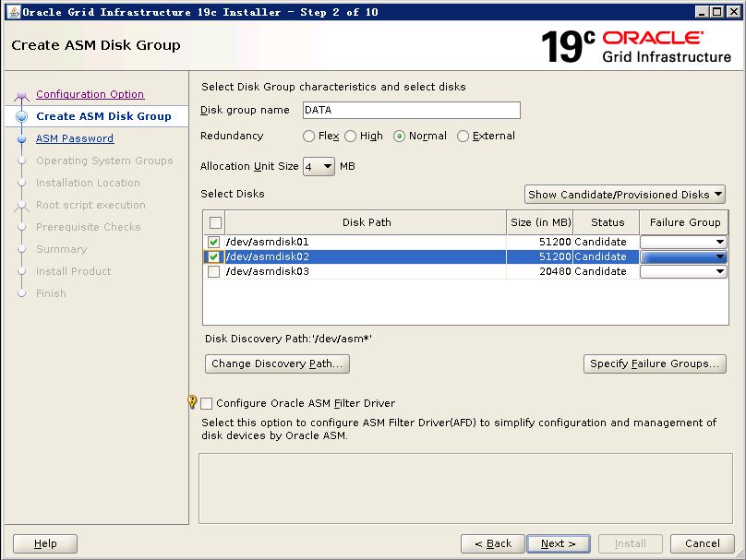
Task: Click the 20480 size cell
Action: click(540, 271)
